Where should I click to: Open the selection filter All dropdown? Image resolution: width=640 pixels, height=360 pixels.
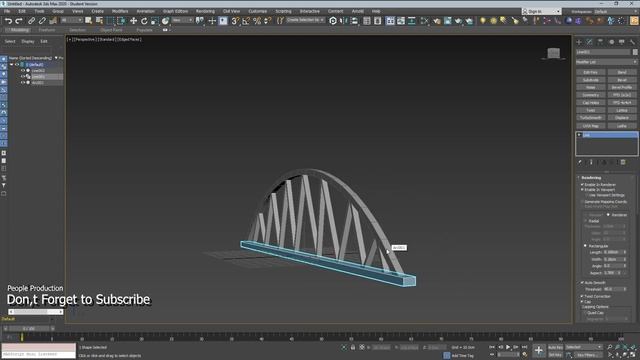click(71, 20)
